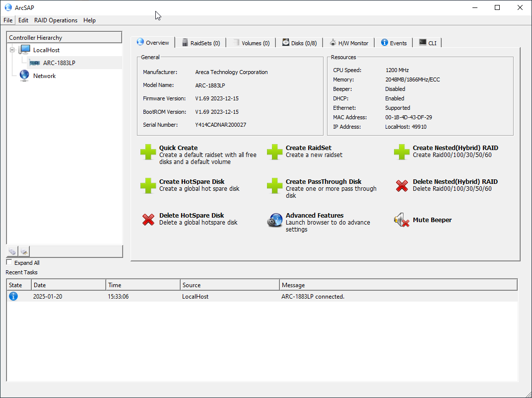532x398 pixels.
Task: Open the CLI tab
Action: point(428,43)
